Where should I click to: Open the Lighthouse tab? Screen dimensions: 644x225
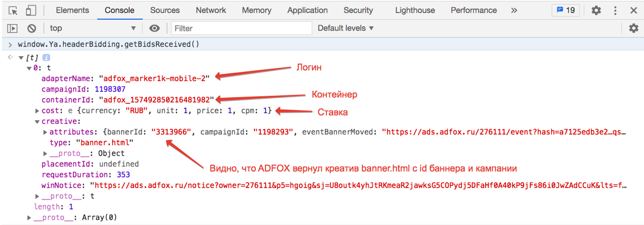[415, 10]
